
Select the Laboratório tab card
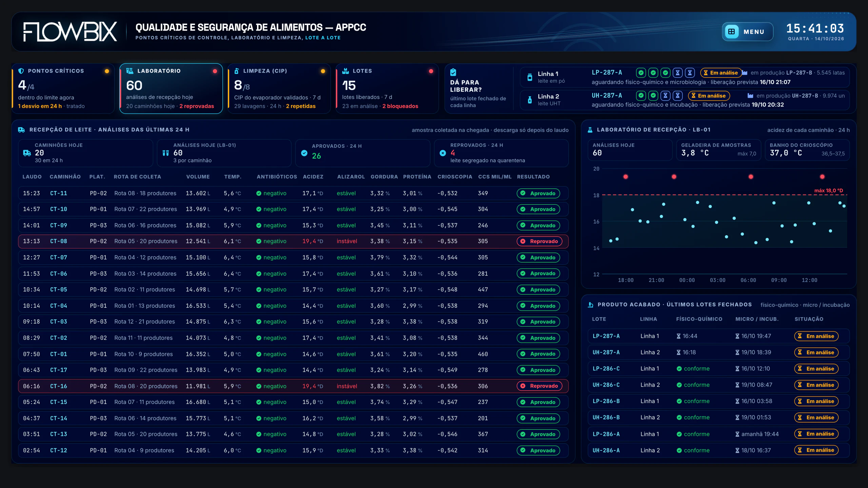(171, 88)
